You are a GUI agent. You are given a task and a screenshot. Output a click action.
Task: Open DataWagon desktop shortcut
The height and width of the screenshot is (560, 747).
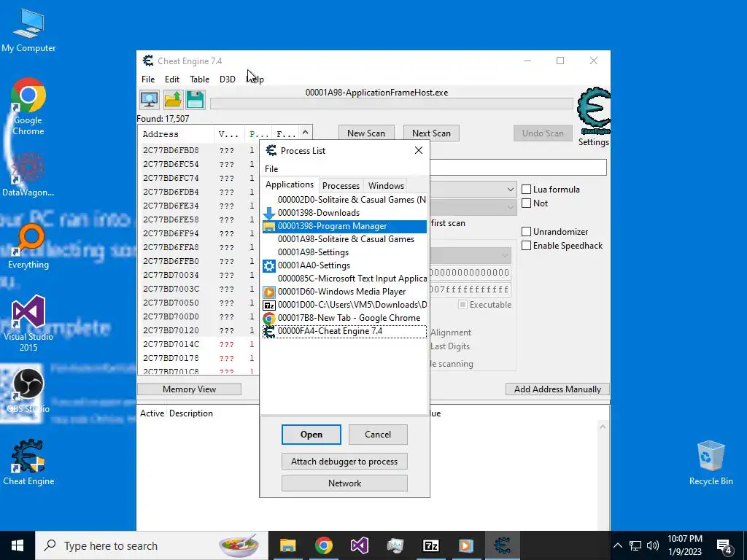pyautogui.click(x=28, y=175)
